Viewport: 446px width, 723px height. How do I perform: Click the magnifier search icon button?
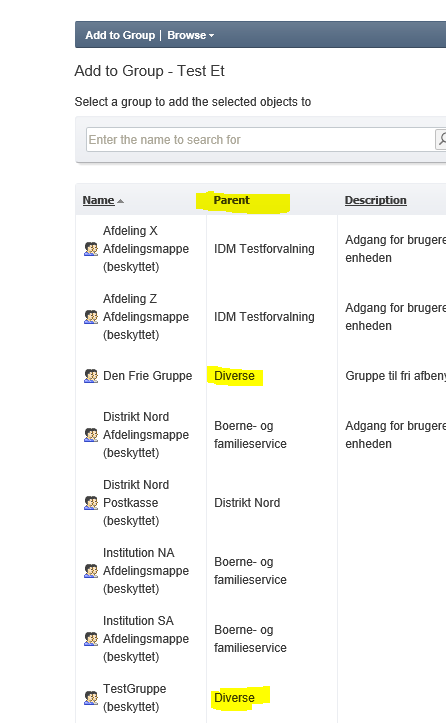click(x=441, y=139)
